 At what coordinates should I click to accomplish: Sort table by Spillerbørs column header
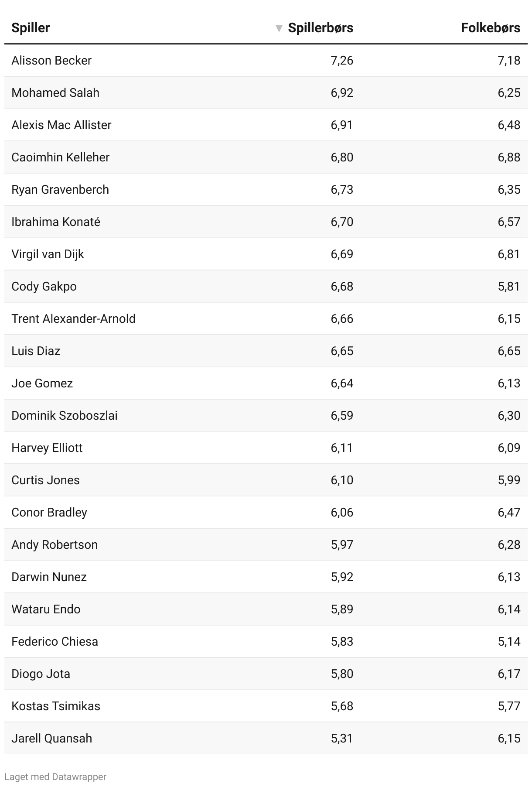click(321, 28)
